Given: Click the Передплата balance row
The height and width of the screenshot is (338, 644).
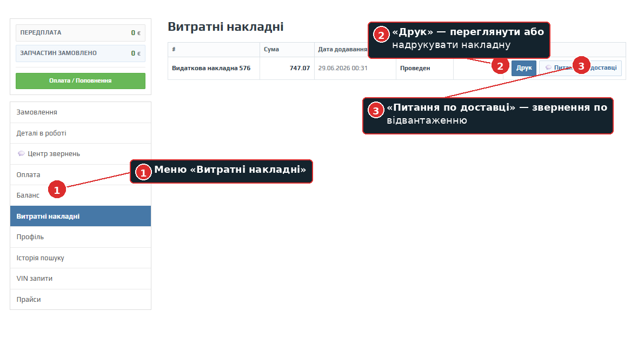Looking at the screenshot, I should (81, 33).
